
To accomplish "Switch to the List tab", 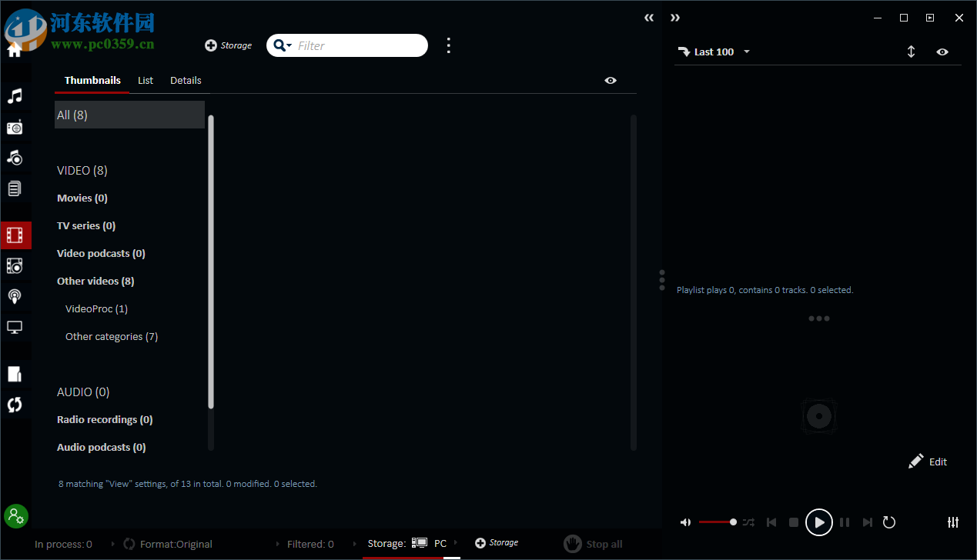I will (x=146, y=80).
